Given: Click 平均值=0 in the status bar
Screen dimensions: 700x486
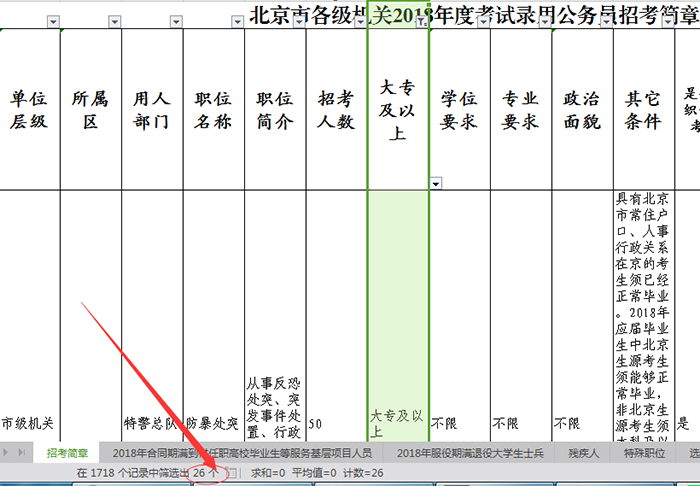Looking at the screenshot, I should (314, 473).
